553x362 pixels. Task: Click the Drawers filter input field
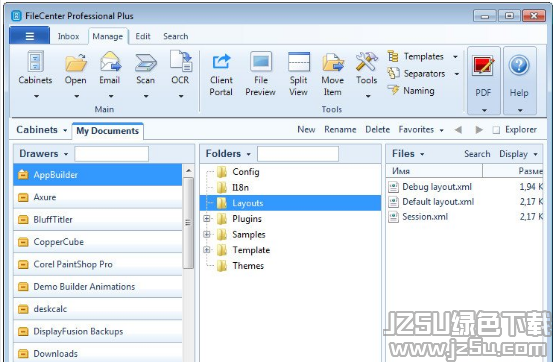click(x=111, y=154)
